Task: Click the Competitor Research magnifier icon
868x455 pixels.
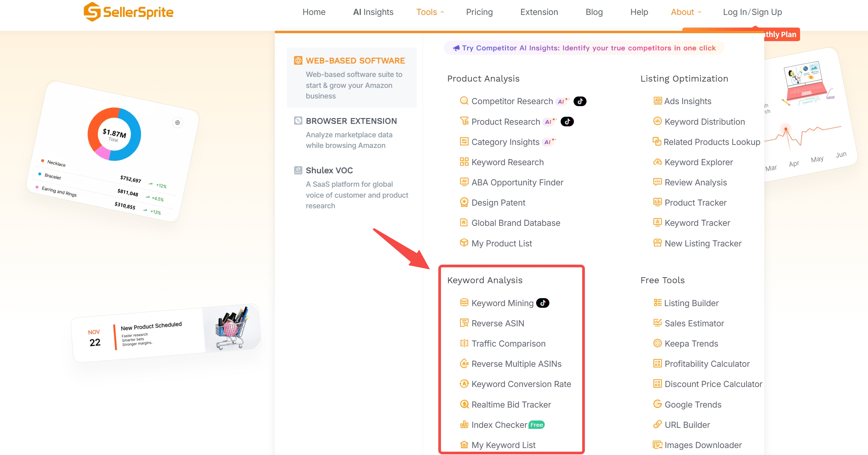Action: pos(464,101)
